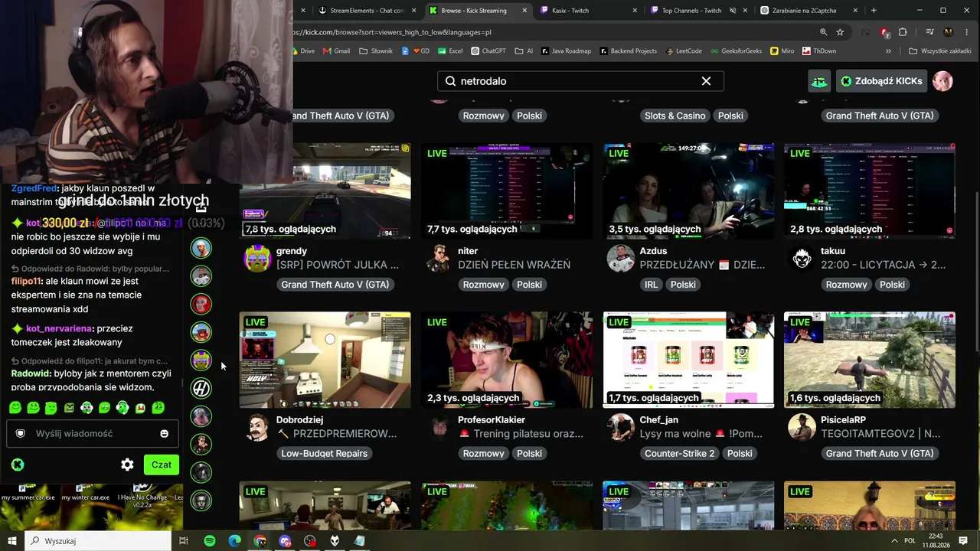The image size is (980, 551).
Task: Open the emoji picker in chat input
Action: 164,434
